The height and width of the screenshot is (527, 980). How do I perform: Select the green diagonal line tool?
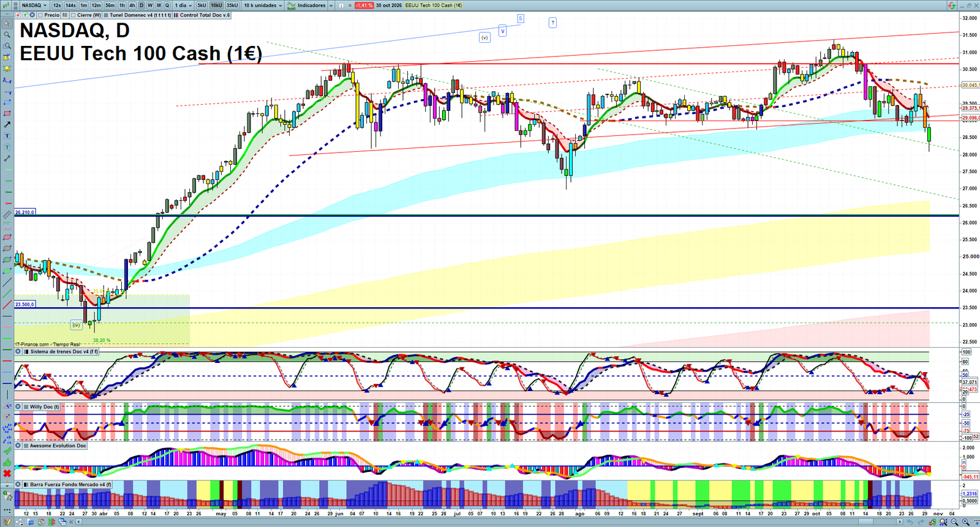point(7,293)
